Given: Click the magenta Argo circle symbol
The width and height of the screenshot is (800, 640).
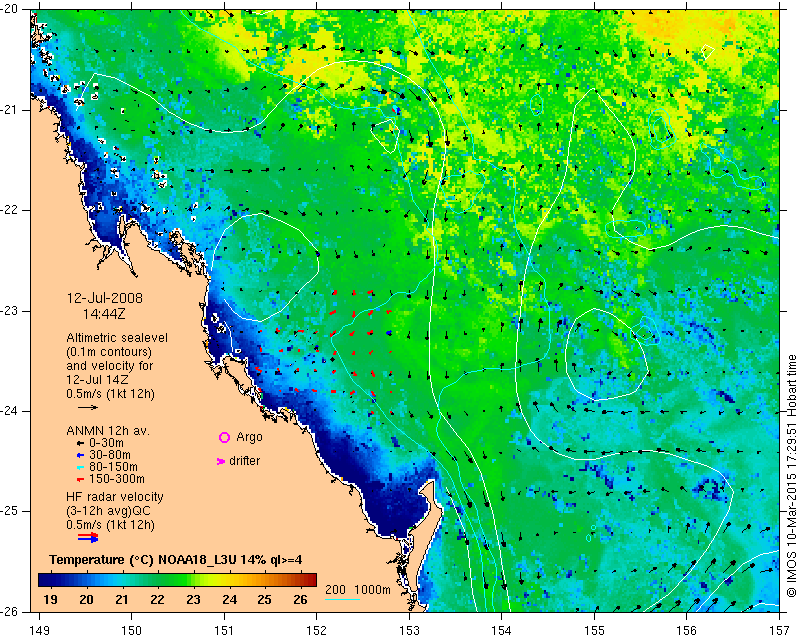Looking at the screenshot, I should point(224,437).
